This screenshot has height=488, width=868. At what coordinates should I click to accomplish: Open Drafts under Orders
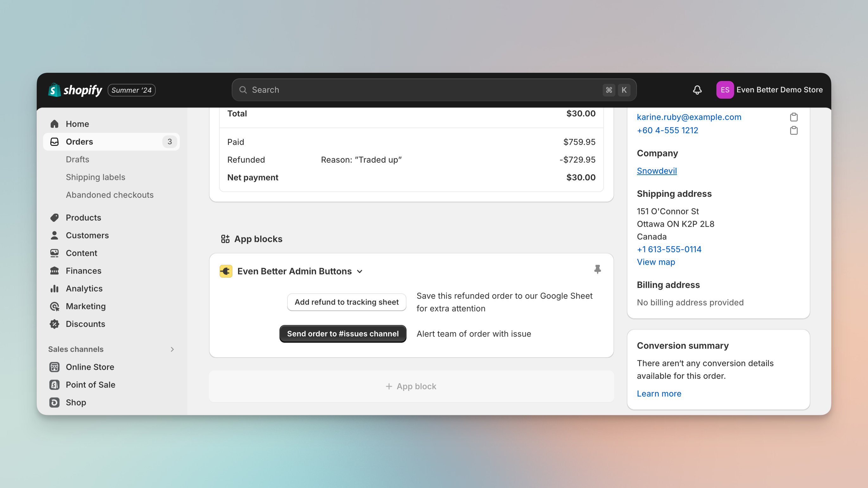click(x=78, y=159)
